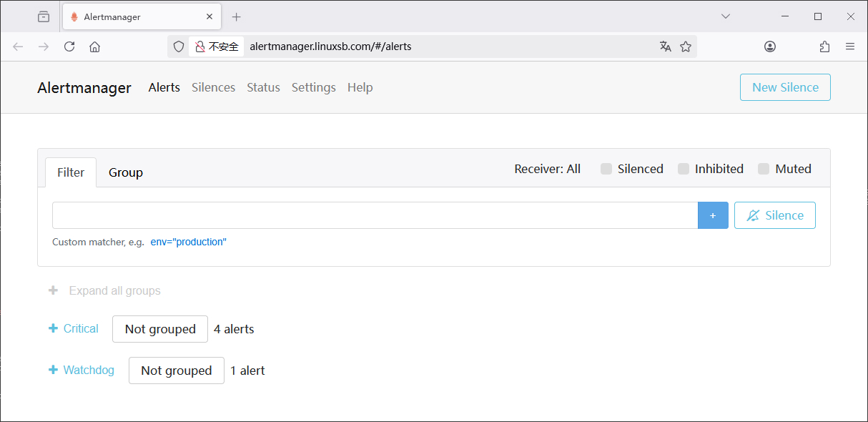
Task: Click the New Silence button
Action: [784, 87]
